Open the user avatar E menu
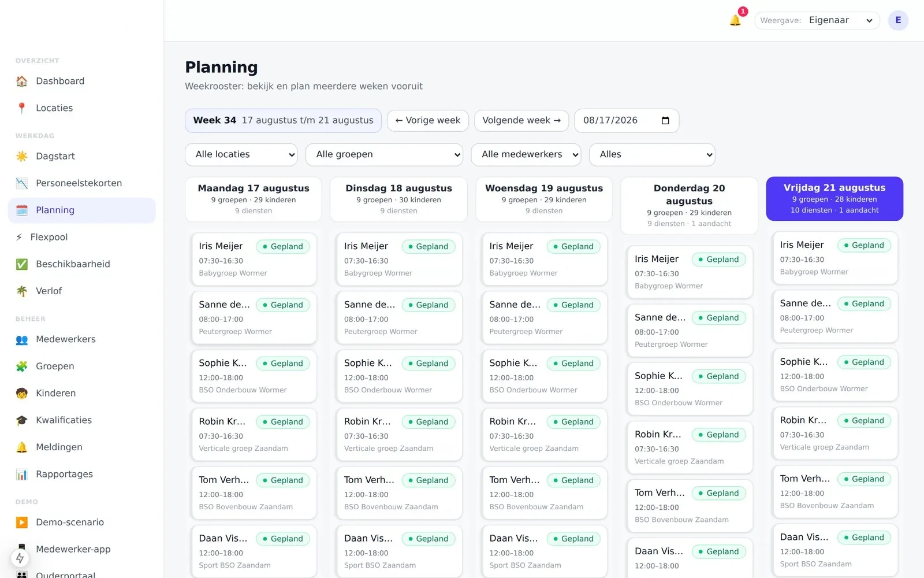 click(x=898, y=20)
